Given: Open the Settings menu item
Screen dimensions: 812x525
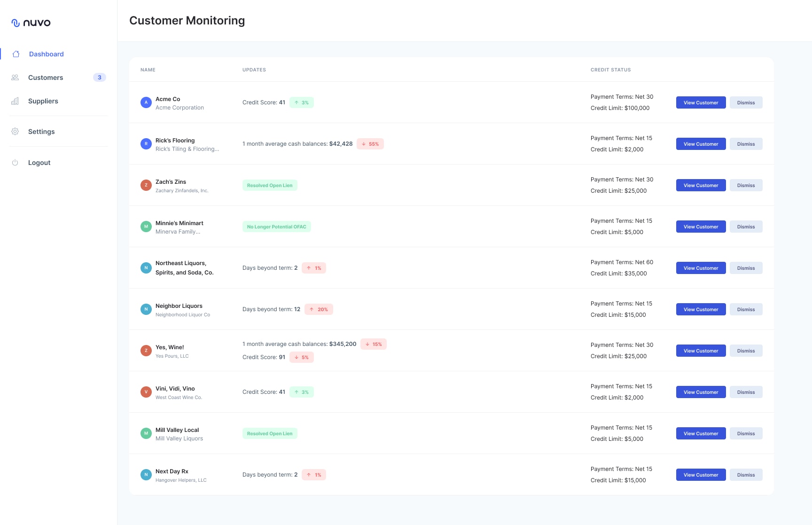Looking at the screenshot, I should [41, 132].
